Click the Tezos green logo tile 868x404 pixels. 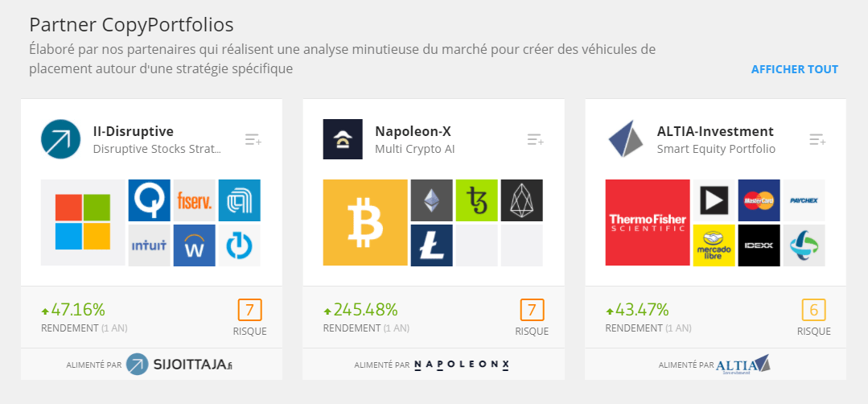pos(476,200)
